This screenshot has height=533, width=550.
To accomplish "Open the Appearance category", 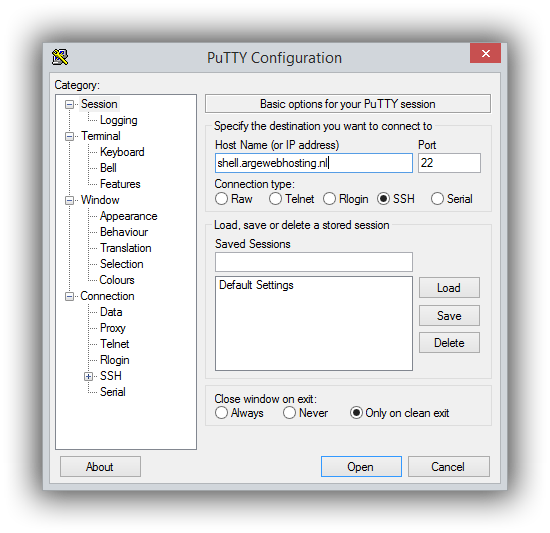I will coord(128,216).
